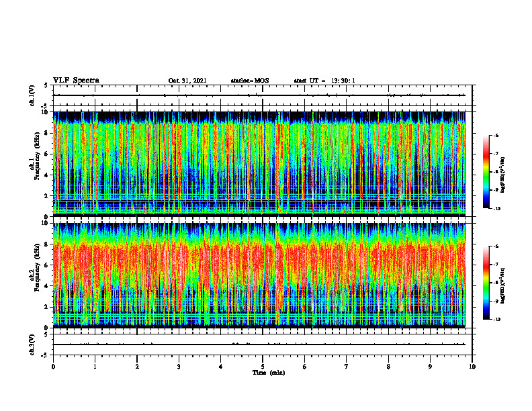Click the "-6" label on ch.1 color scale

click(x=496, y=136)
